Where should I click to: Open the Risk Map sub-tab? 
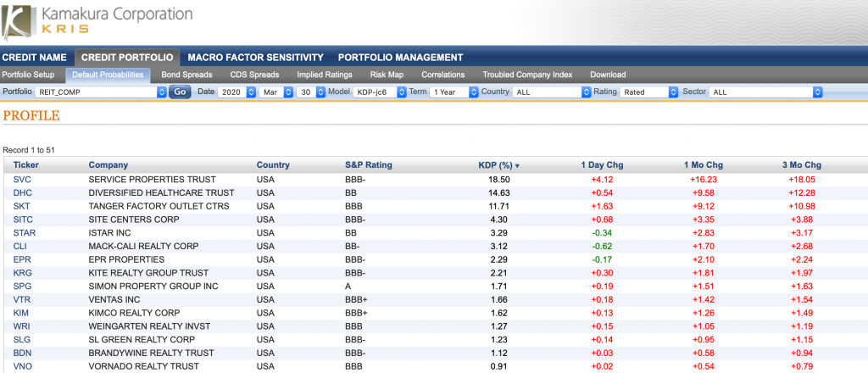coord(387,75)
